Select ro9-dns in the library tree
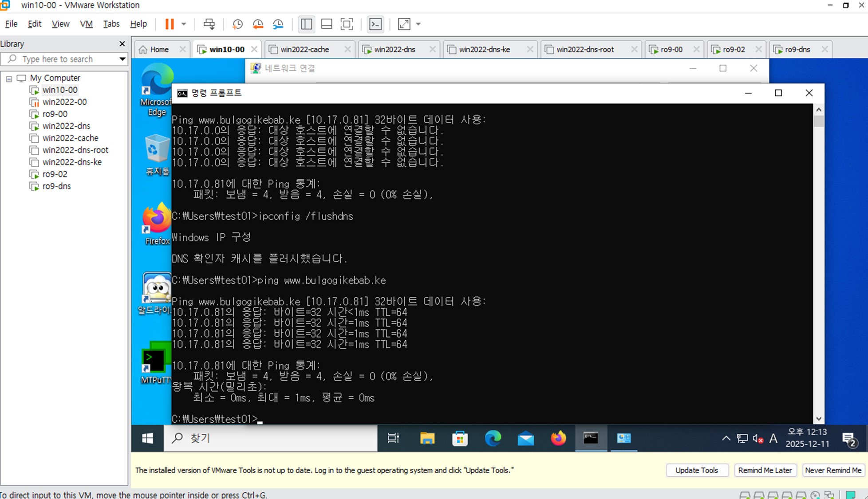The height and width of the screenshot is (499, 868). point(56,186)
